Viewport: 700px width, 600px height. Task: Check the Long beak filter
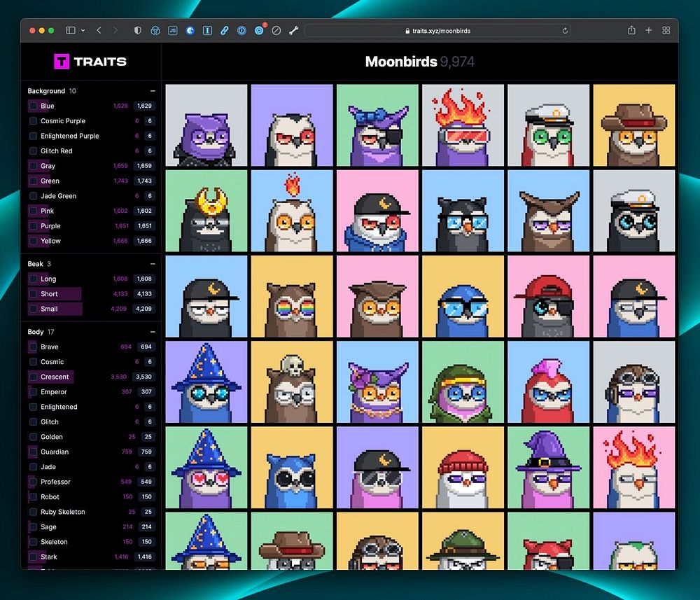click(33, 279)
